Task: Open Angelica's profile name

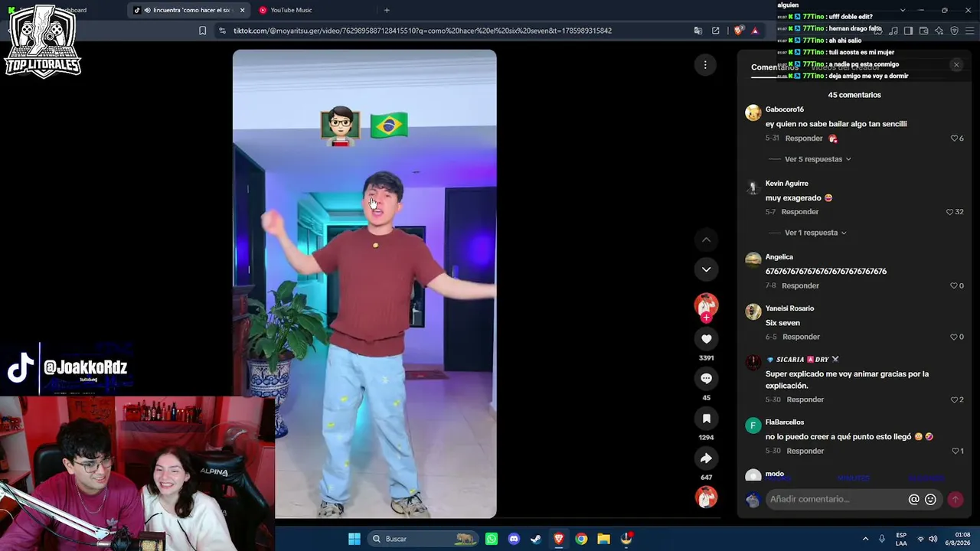Action: click(779, 257)
